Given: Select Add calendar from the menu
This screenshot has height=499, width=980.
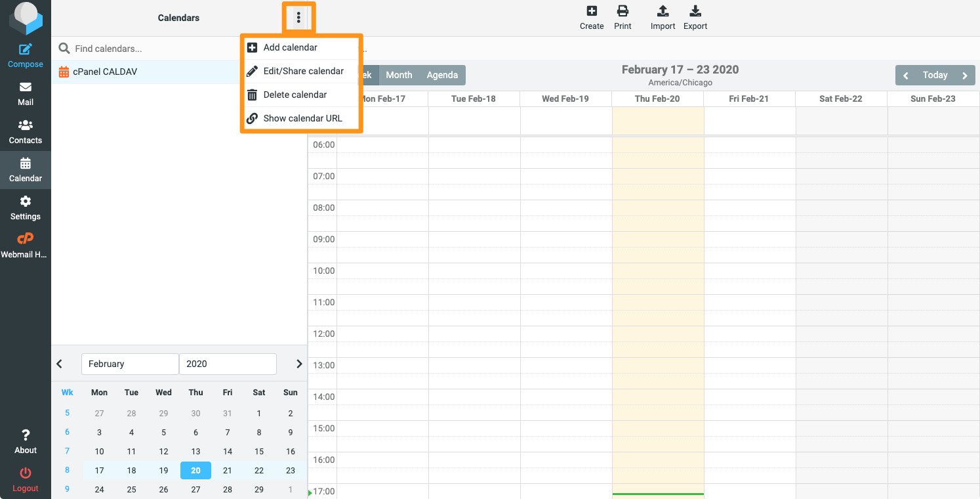Looking at the screenshot, I should pyautogui.click(x=290, y=47).
